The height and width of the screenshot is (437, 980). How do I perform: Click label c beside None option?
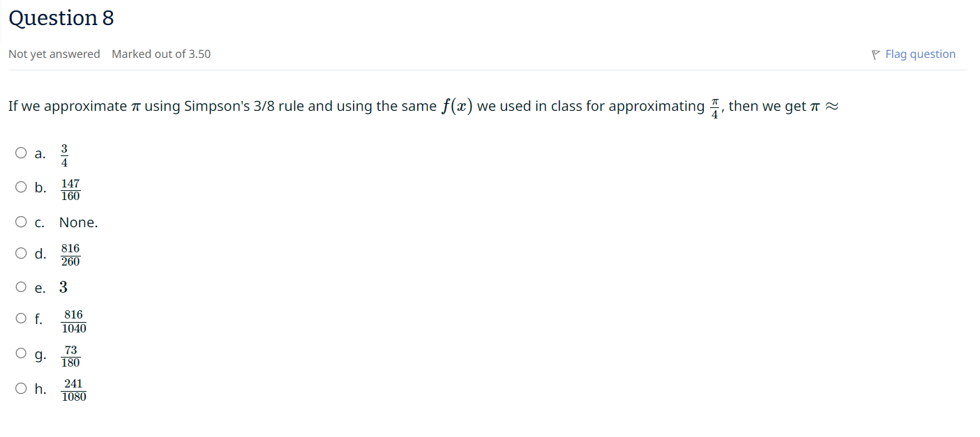(39, 222)
